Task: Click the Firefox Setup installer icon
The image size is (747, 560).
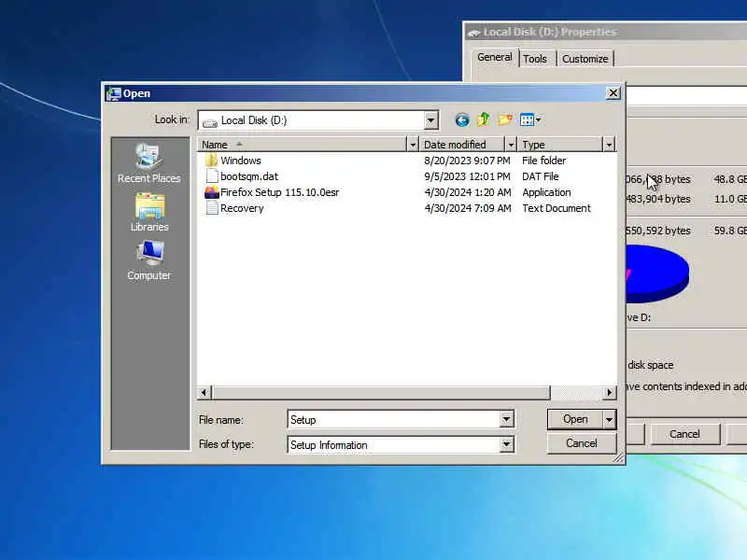Action: 212,192
